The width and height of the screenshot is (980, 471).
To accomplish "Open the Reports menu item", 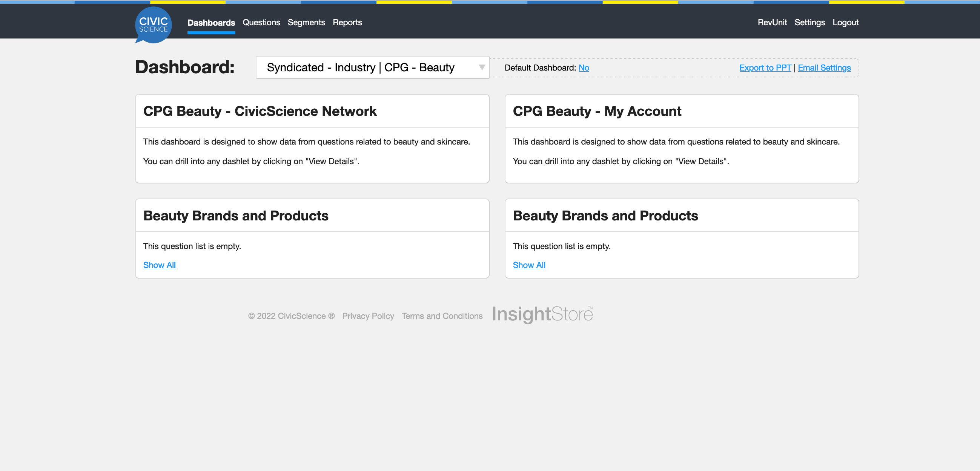I will [x=347, y=23].
